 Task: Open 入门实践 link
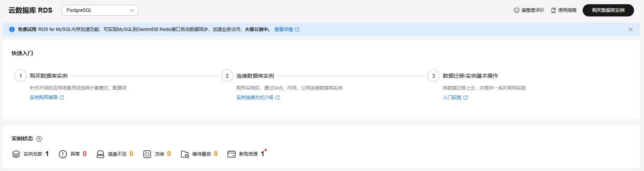(x=452, y=98)
